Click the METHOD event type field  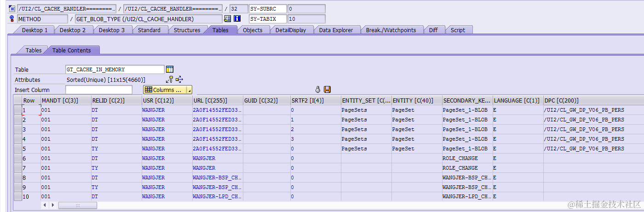[42, 19]
